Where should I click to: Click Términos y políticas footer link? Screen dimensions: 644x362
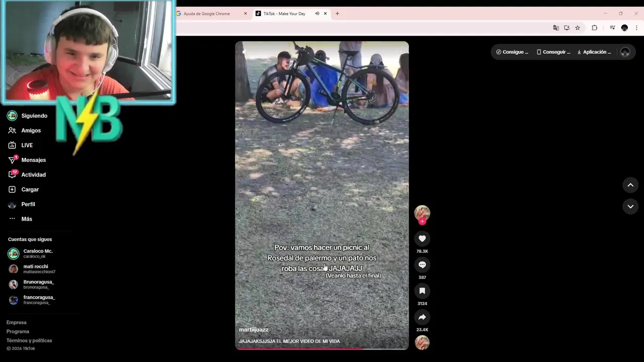29,340
